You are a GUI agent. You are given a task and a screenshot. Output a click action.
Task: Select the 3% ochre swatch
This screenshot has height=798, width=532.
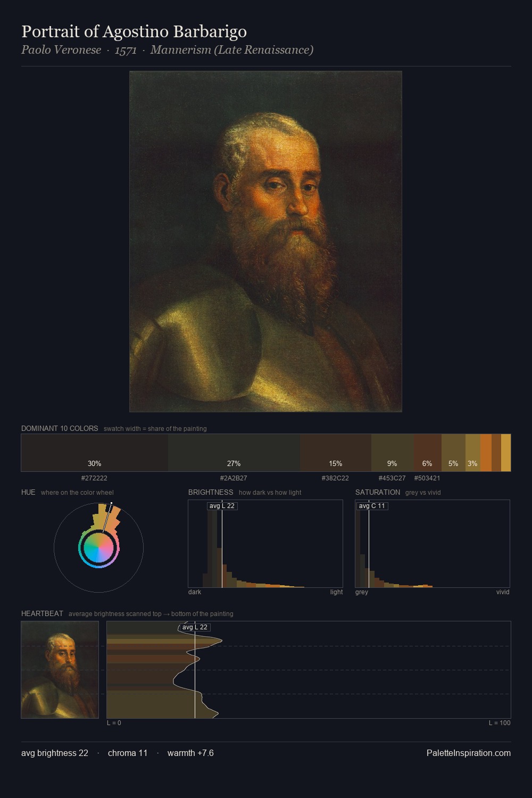[473, 453]
